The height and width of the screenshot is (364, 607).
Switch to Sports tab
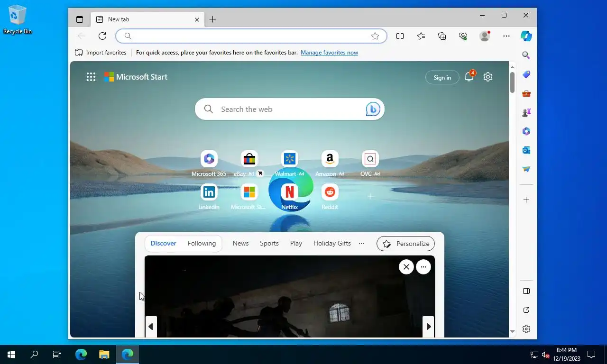[269, 243]
